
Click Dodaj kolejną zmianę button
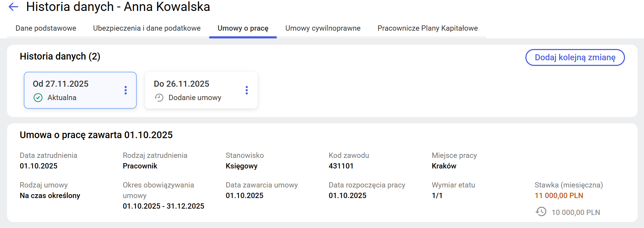pos(575,57)
